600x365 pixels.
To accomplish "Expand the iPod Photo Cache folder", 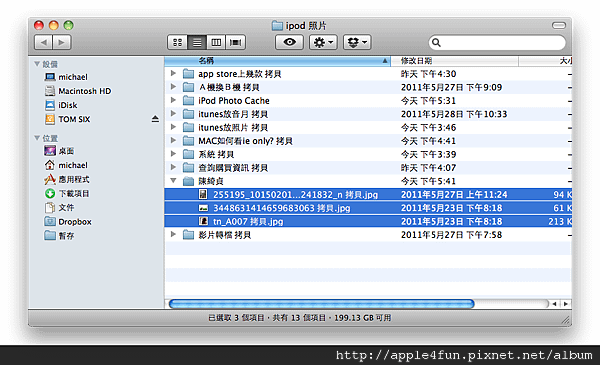I will click(173, 100).
